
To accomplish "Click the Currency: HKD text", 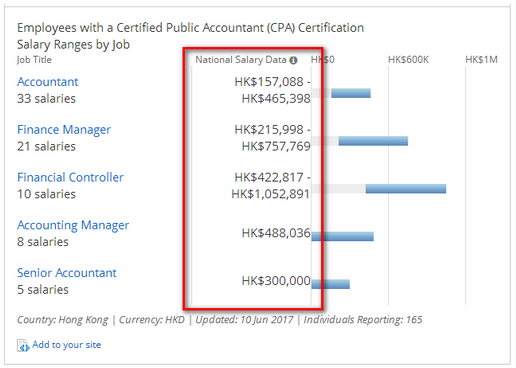I will point(152,320).
